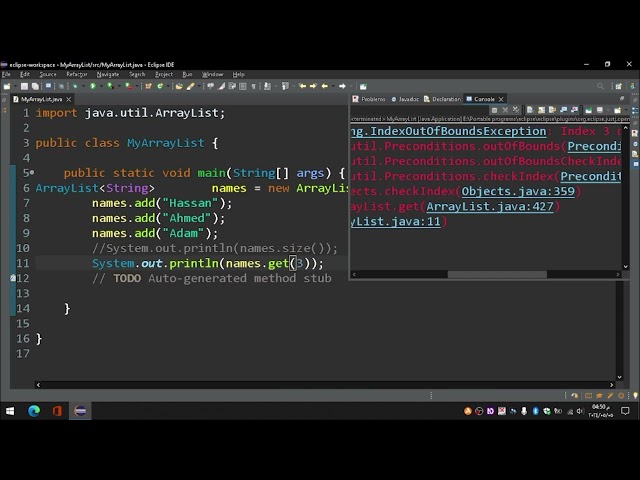Click the New Java Package icon
Image resolution: width=640 pixels, height=480 pixels.
click(148, 86)
